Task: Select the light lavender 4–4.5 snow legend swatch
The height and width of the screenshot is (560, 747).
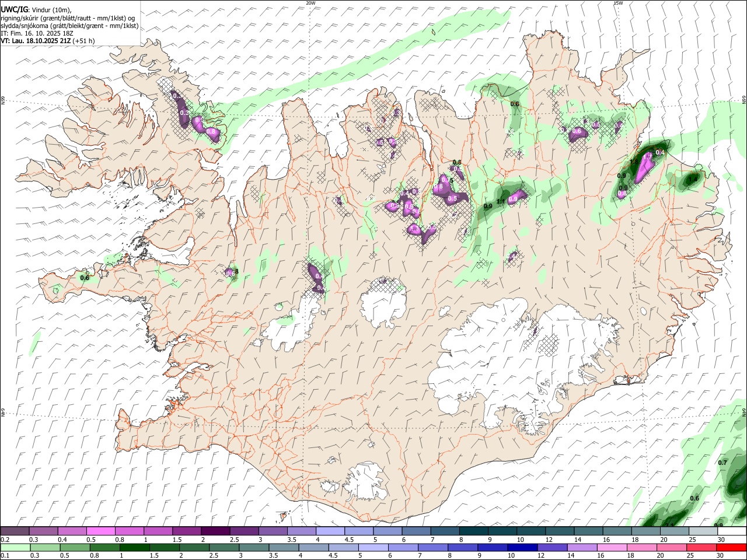Action: [x=330, y=531]
